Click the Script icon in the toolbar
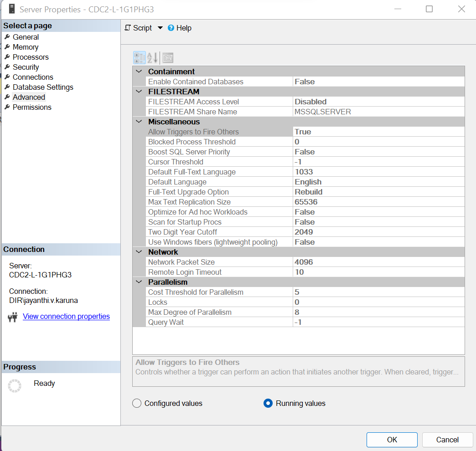Image resolution: width=476 pixels, height=451 pixels. pyautogui.click(x=128, y=28)
